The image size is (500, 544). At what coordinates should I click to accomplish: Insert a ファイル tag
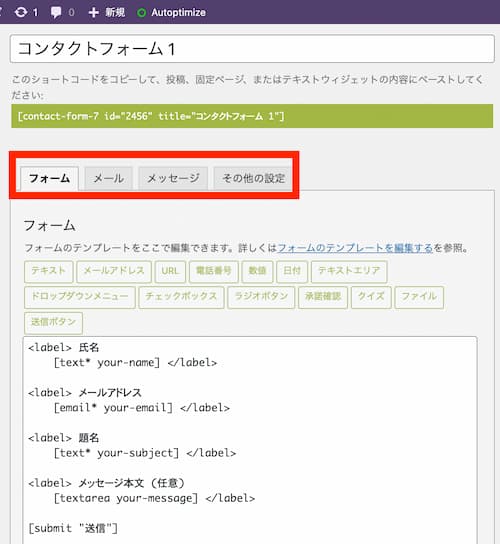(419, 297)
